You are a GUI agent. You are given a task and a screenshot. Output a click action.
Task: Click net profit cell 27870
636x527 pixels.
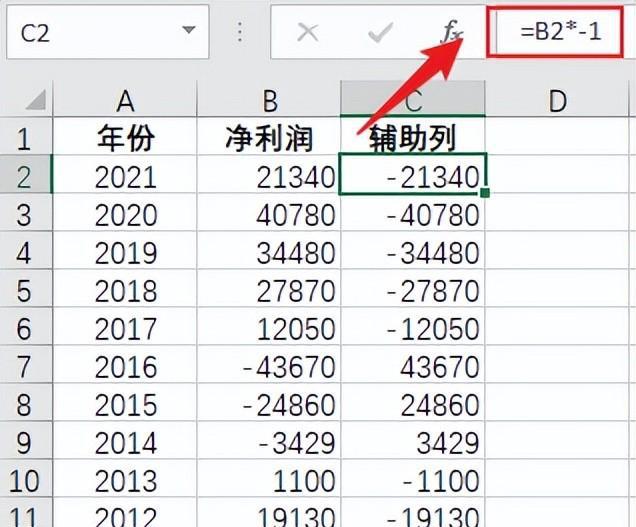[x=269, y=288]
